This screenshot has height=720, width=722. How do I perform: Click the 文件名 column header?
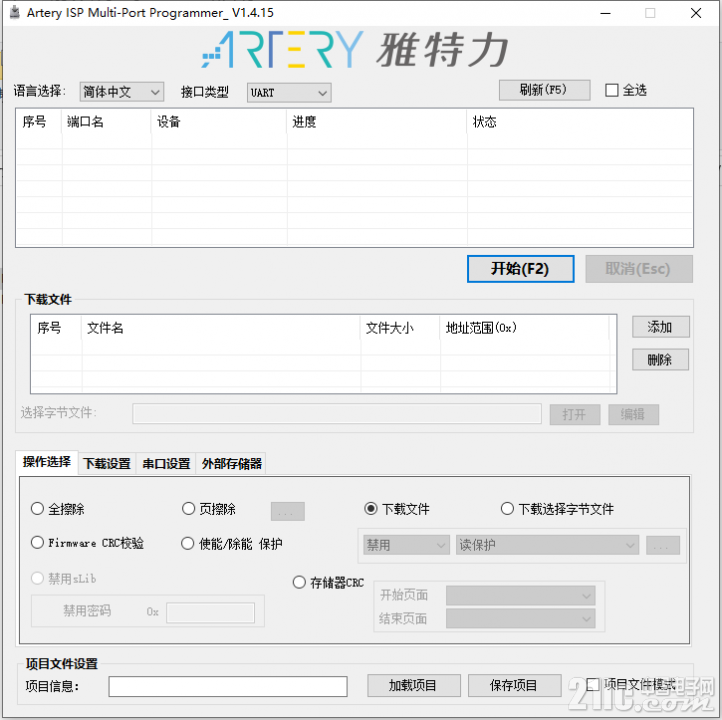pos(221,328)
